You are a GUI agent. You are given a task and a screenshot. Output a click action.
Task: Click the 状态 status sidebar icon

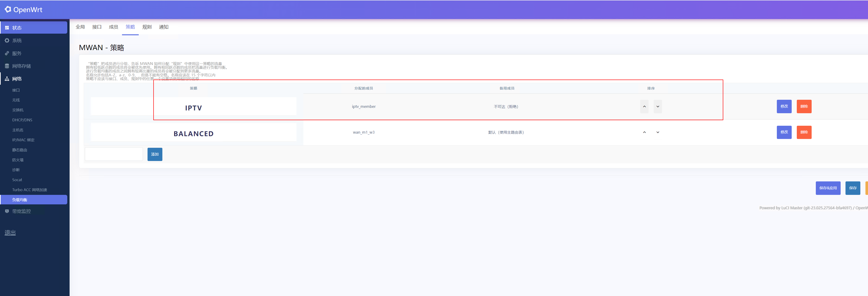(7, 28)
